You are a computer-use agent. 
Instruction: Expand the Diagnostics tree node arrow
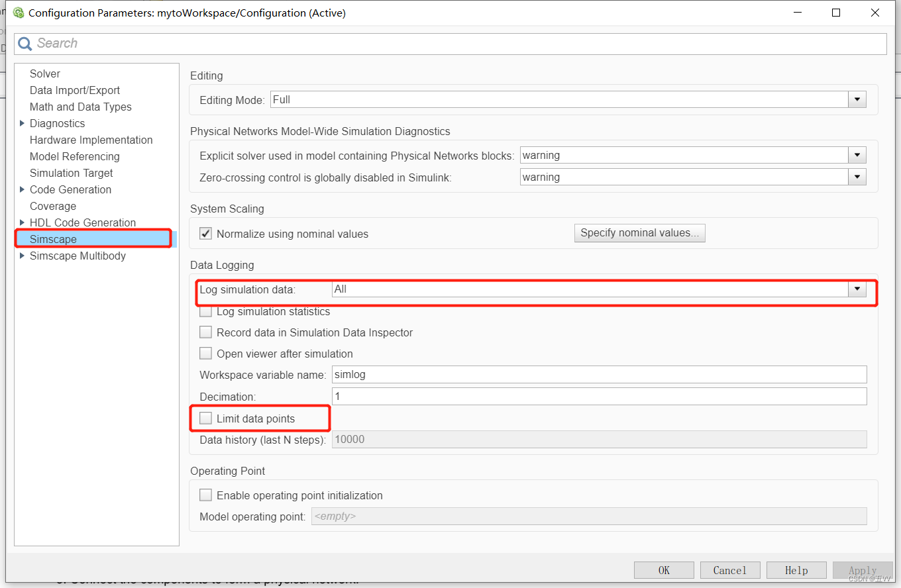coord(23,123)
